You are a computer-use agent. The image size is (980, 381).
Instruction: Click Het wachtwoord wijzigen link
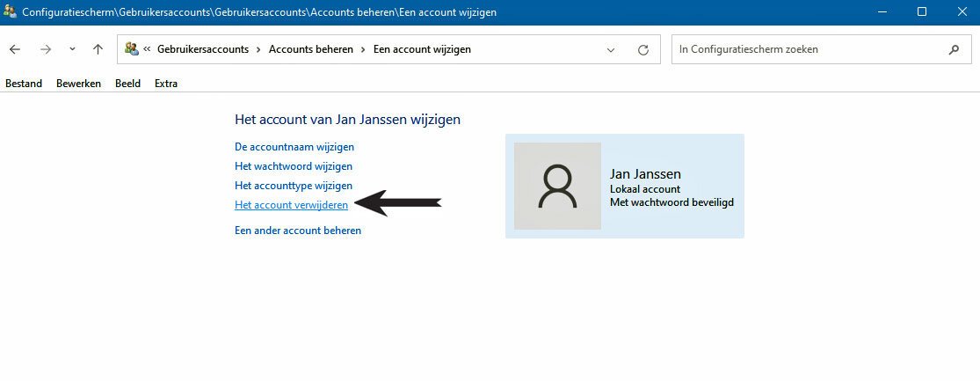click(294, 166)
